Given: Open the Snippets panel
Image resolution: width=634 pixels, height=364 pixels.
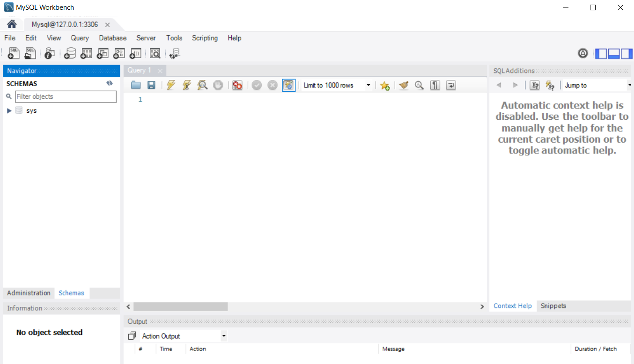Looking at the screenshot, I should pos(553,306).
